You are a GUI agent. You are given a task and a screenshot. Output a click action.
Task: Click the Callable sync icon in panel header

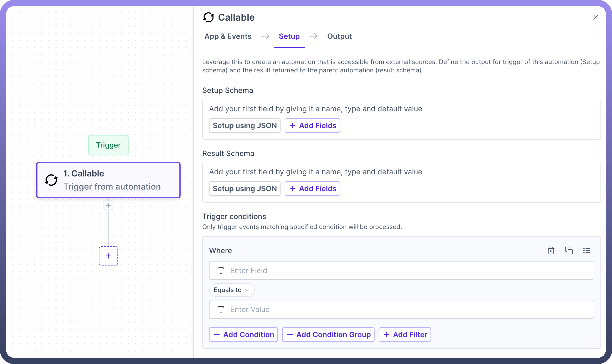point(208,17)
